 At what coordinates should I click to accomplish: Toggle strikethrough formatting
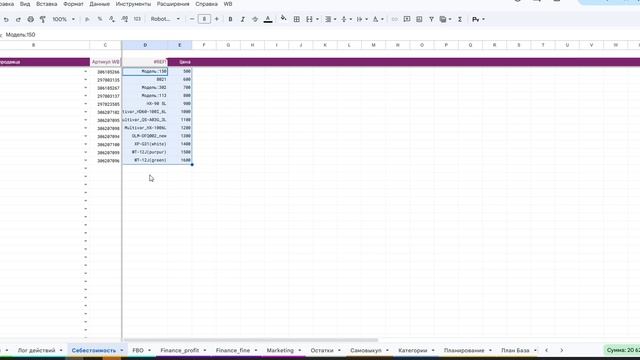tap(255, 19)
